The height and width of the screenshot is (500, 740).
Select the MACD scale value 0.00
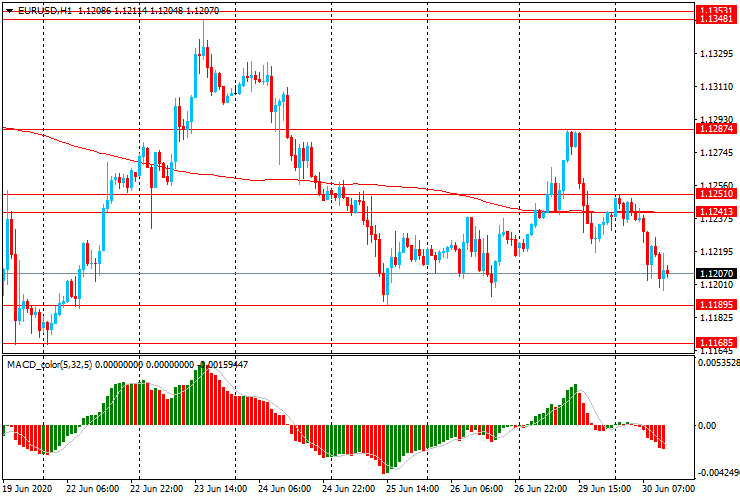[707, 426]
